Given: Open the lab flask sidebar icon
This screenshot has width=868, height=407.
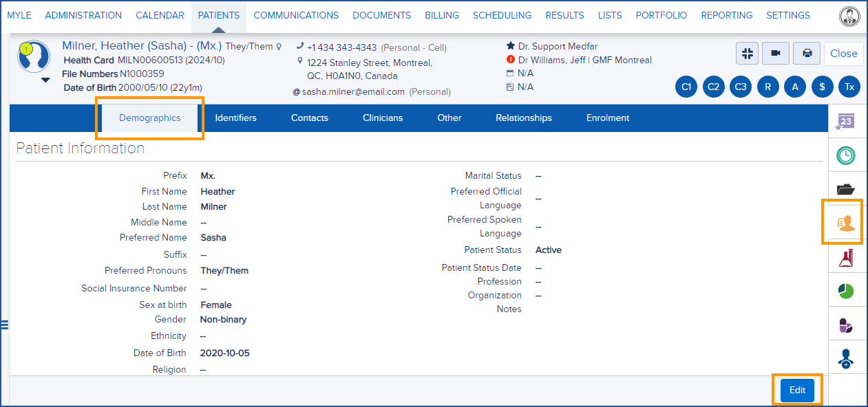Looking at the screenshot, I should point(847,256).
